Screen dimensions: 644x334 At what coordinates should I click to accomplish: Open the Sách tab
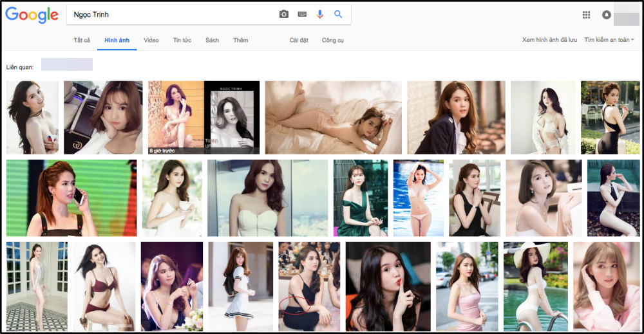pyautogui.click(x=213, y=40)
